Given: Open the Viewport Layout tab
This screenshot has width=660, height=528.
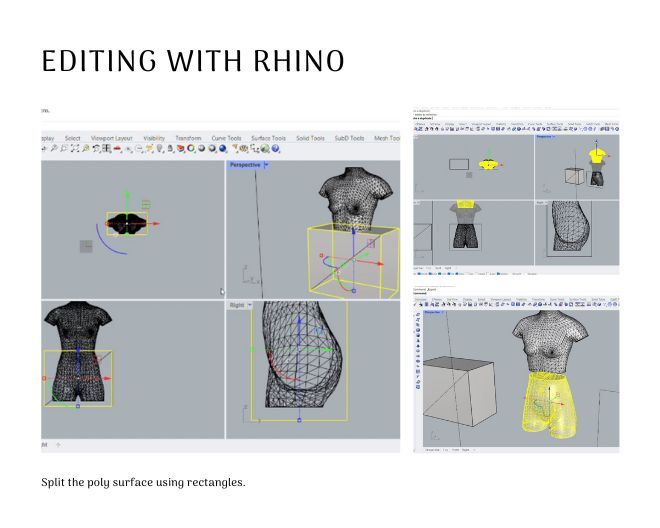Looking at the screenshot, I should [x=112, y=138].
